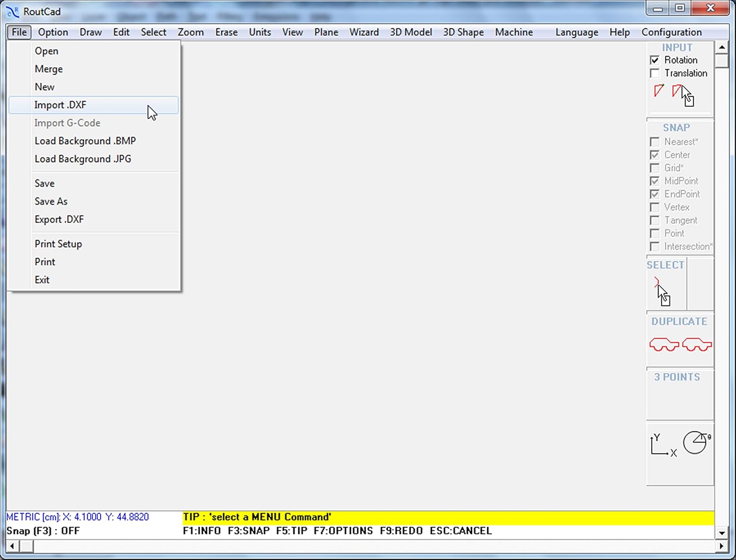Click the F7:OPTIONS shortcut hint

pyautogui.click(x=343, y=531)
